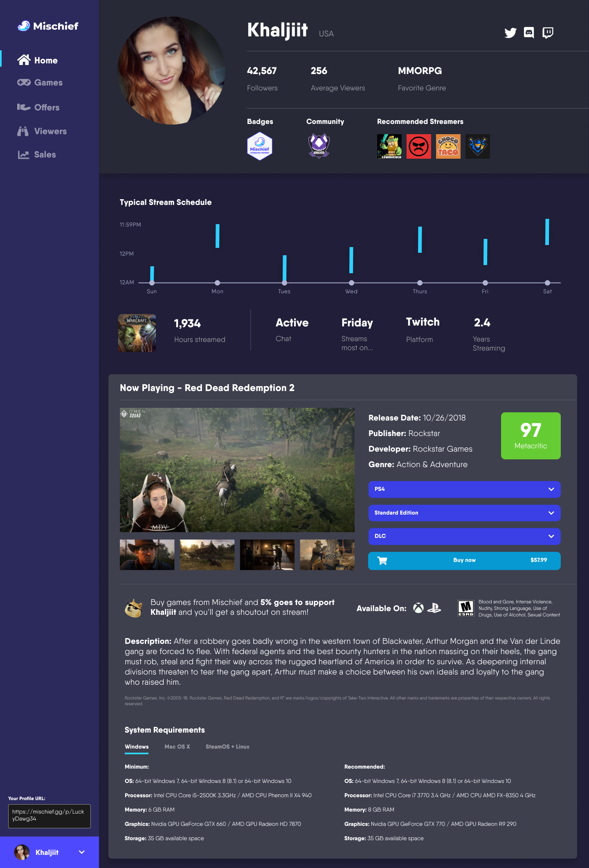Click the ESRB Mature rating icon

[x=466, y=608]
